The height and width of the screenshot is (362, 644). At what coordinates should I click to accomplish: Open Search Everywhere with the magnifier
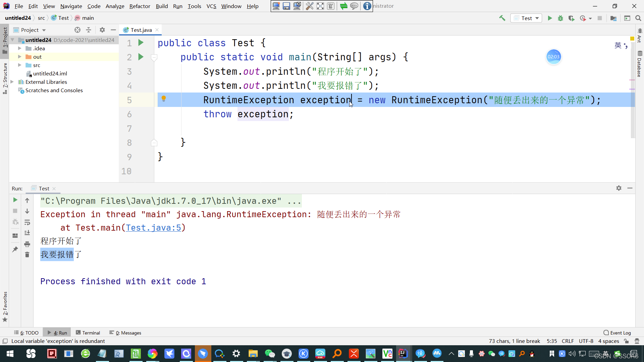pos(638,18)
